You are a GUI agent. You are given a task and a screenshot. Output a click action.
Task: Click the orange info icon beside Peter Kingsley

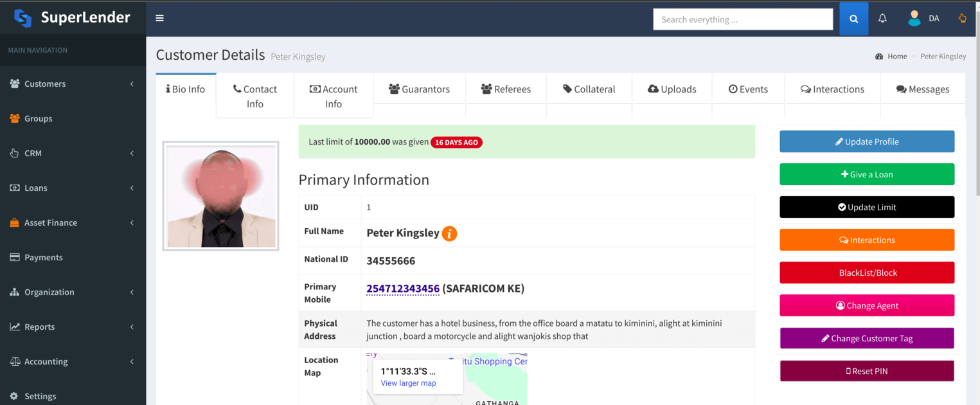450,233
